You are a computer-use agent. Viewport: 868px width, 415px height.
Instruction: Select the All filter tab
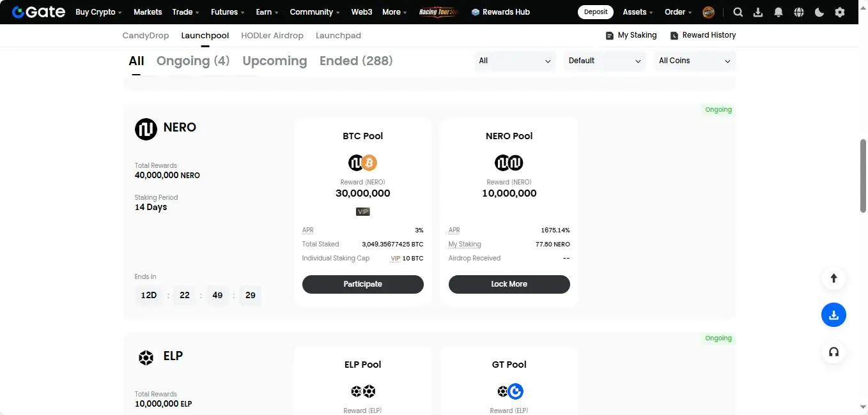(136, 61)
